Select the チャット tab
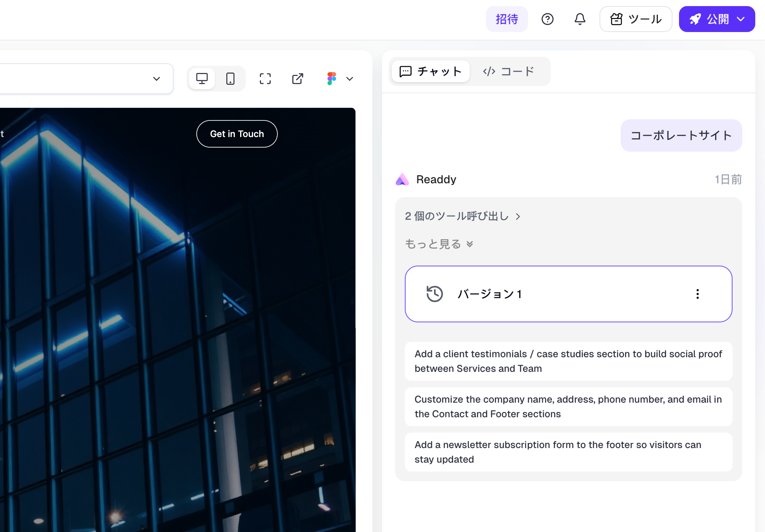This screenshot has height=532, width=765. [431, 71]
